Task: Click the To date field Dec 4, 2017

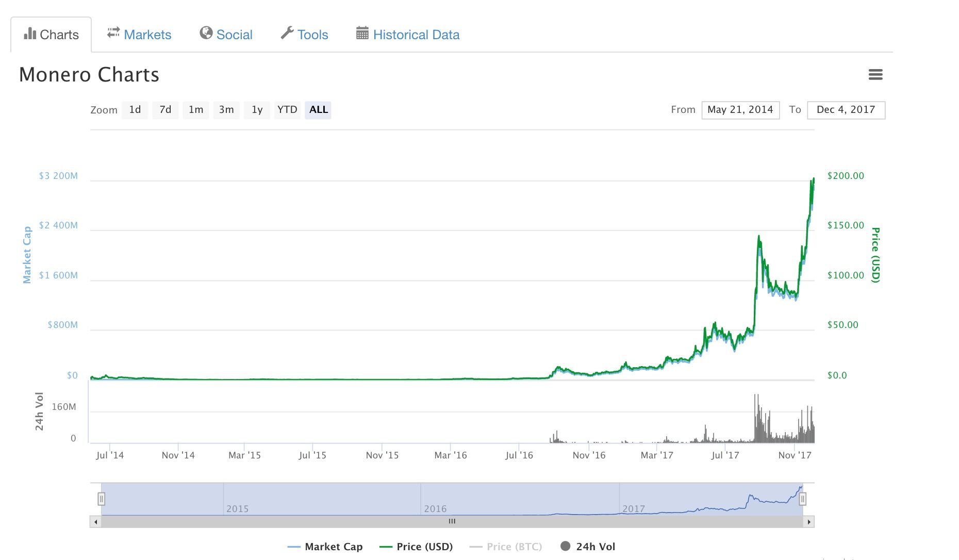Action: coord(846,110)
